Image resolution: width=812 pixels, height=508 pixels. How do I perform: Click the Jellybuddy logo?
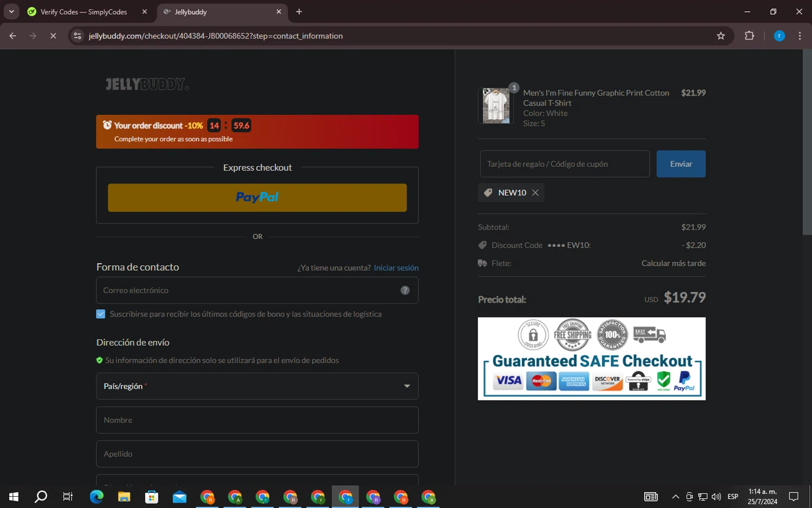tap(147, 84)
